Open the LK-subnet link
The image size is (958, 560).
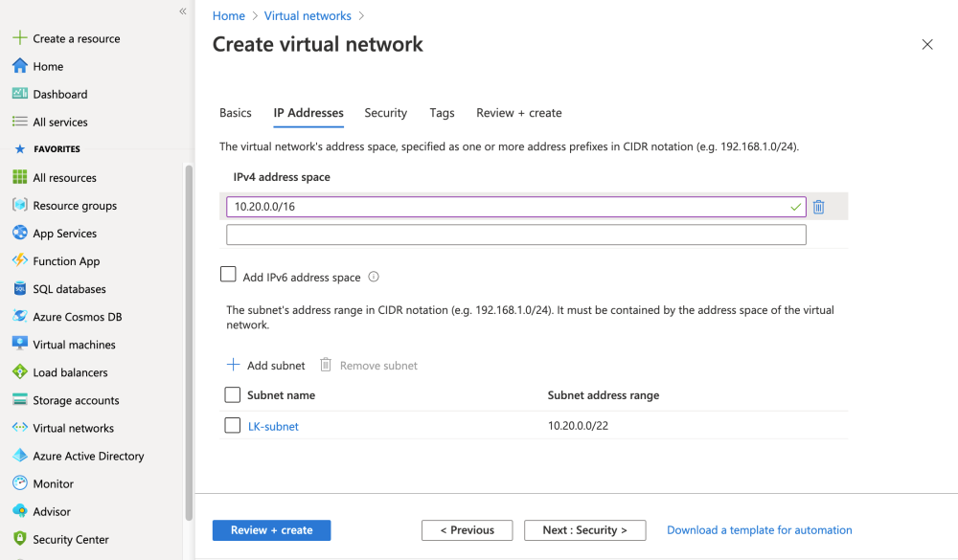coord(273,427)
